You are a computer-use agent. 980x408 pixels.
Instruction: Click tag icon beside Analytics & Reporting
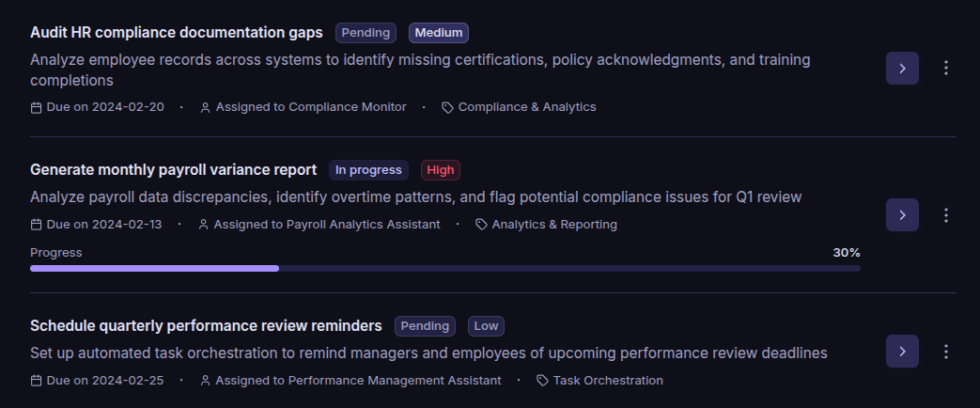[x=482, y=225]
